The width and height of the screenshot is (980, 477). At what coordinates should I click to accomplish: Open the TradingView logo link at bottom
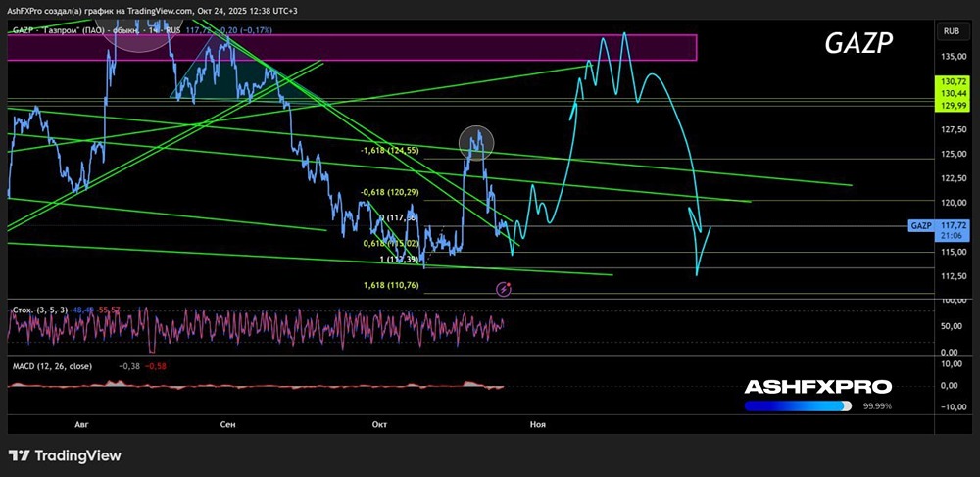pos(65,455)
